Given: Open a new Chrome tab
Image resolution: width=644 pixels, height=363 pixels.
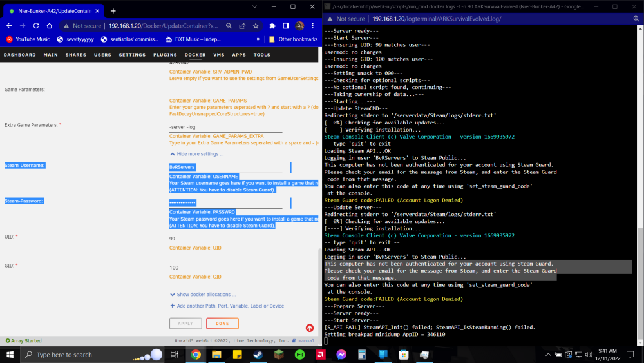Looking at the screenshot, I should click(x=113, y=11).
